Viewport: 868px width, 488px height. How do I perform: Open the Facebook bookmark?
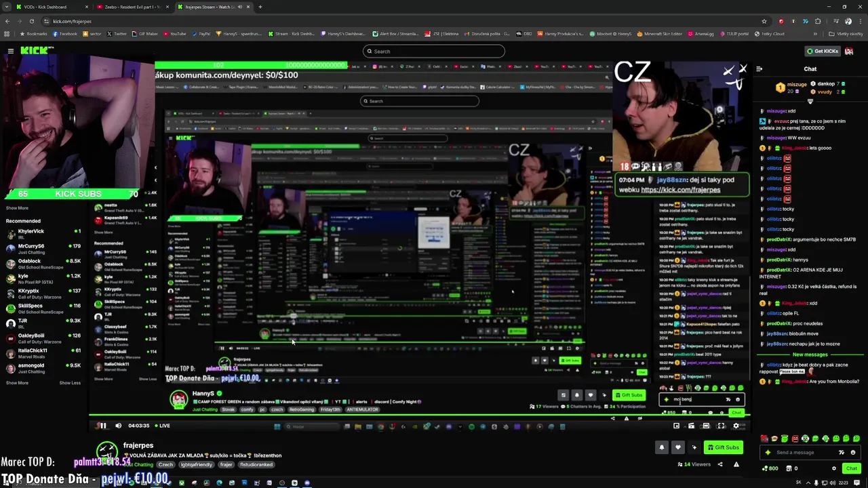click(65, 33)
